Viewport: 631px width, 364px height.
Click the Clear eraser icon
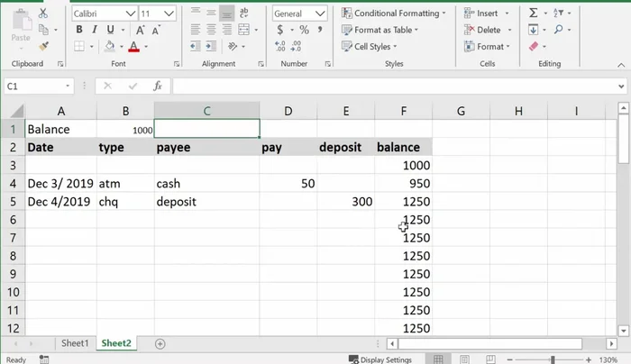point(534,46)
